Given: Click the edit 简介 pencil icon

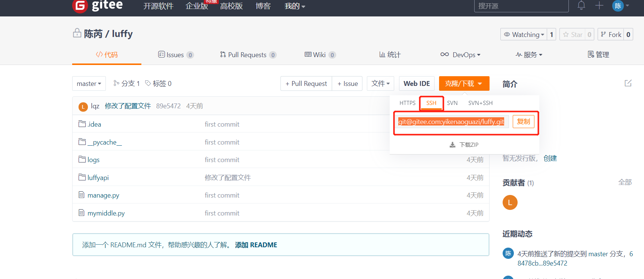Looking at the screenshot, I should click(x=628, y=83).
